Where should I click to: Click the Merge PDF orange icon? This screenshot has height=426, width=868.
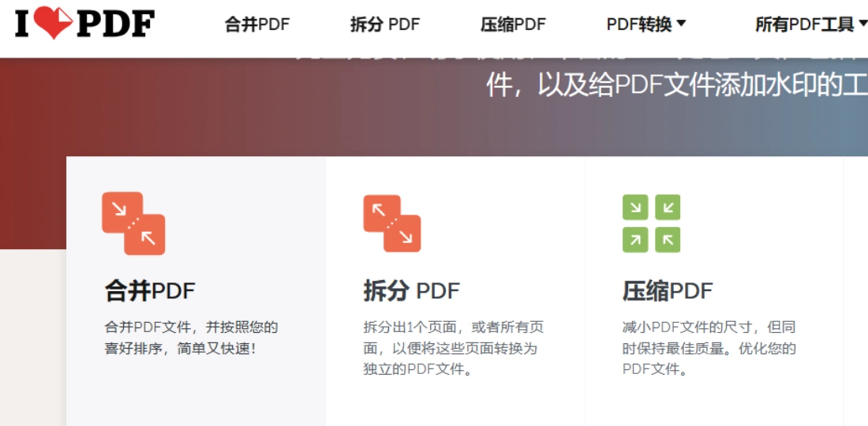[133, 223]
